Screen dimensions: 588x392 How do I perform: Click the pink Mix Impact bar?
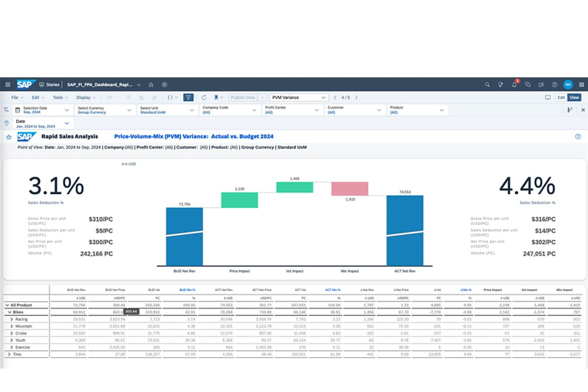(350, 189)
